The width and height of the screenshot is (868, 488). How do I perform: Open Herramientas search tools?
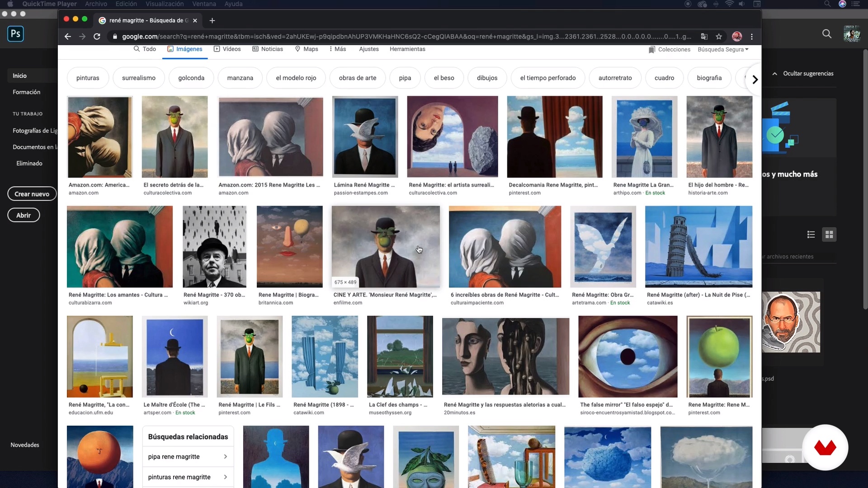point(407,49)
